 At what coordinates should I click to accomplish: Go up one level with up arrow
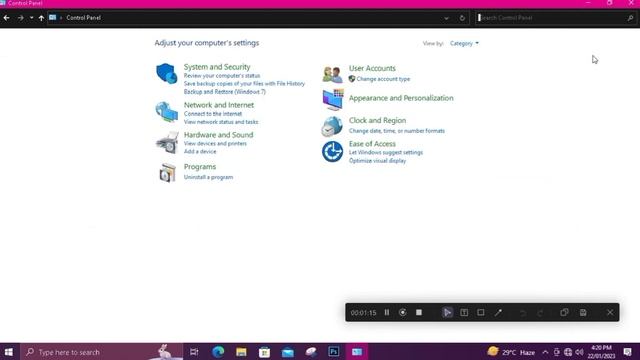(x=41, y=18)
